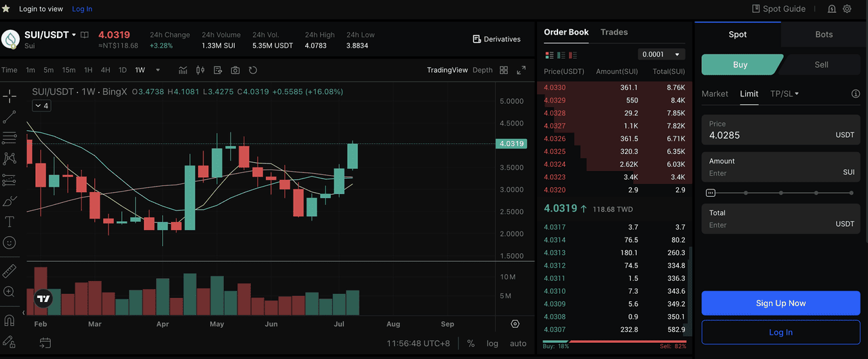This screenshot has width=868, height=359.
Task: Open the Spot tab
Action: click(x=738, y=34)
